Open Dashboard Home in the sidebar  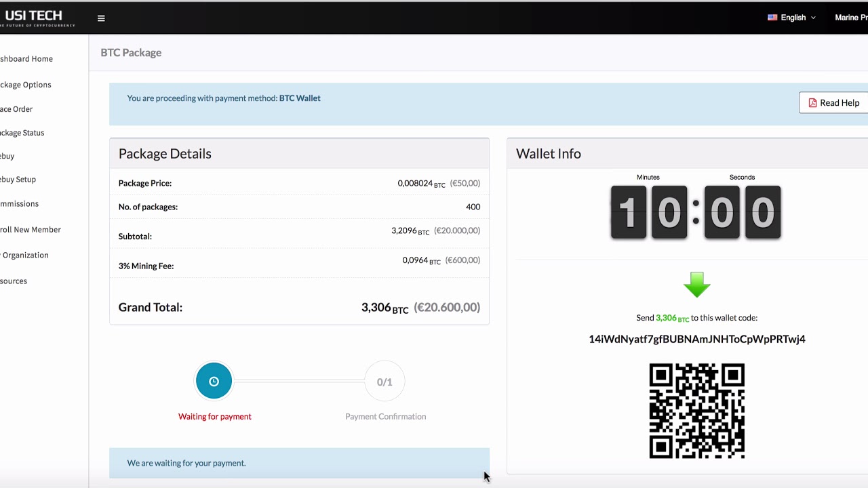point(26,59)
